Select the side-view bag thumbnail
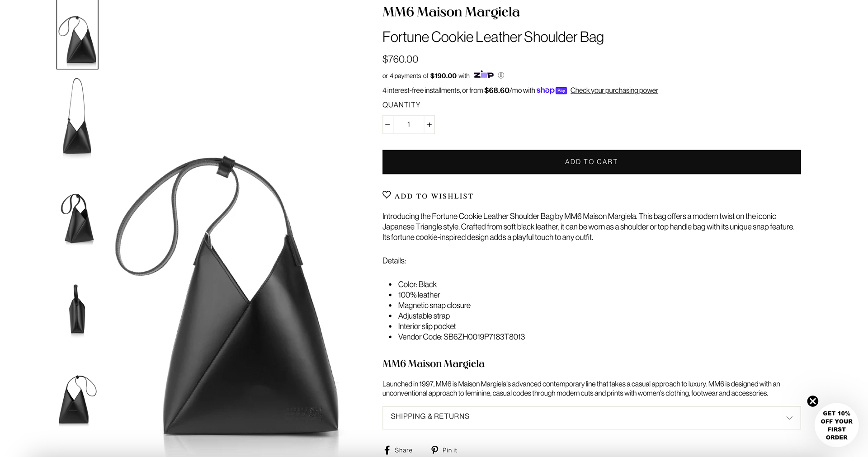Viewport: 868px width, 457px height. (x=77, y=310)
